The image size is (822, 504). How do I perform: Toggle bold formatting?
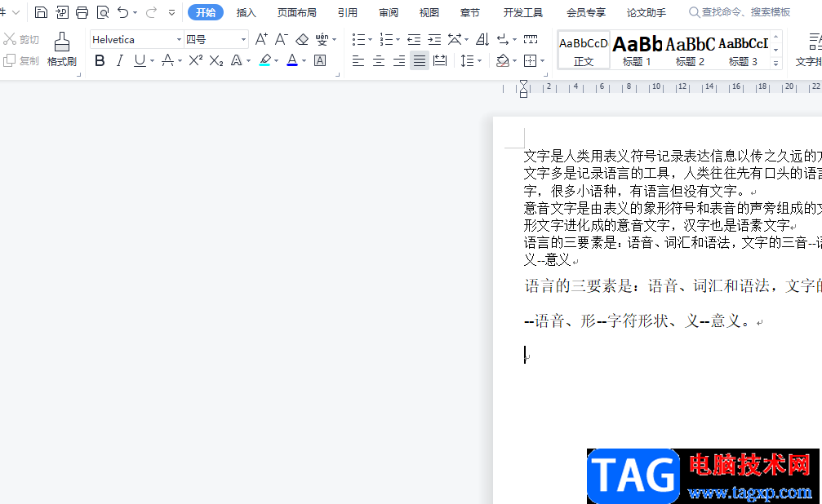click(100, 61)
